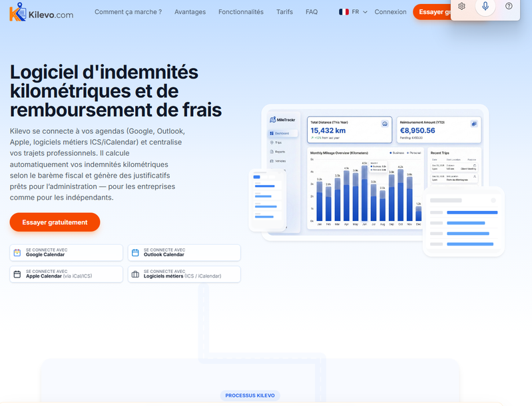Open the 'Comment ça marche ?' menu item
This screenshot has width=532, height=406.
pos(128,12)
